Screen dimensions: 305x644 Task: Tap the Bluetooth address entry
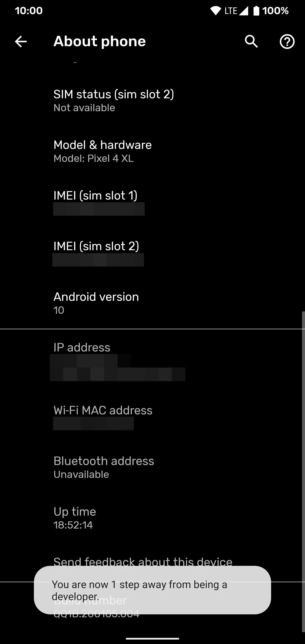(x=152, y=467)
